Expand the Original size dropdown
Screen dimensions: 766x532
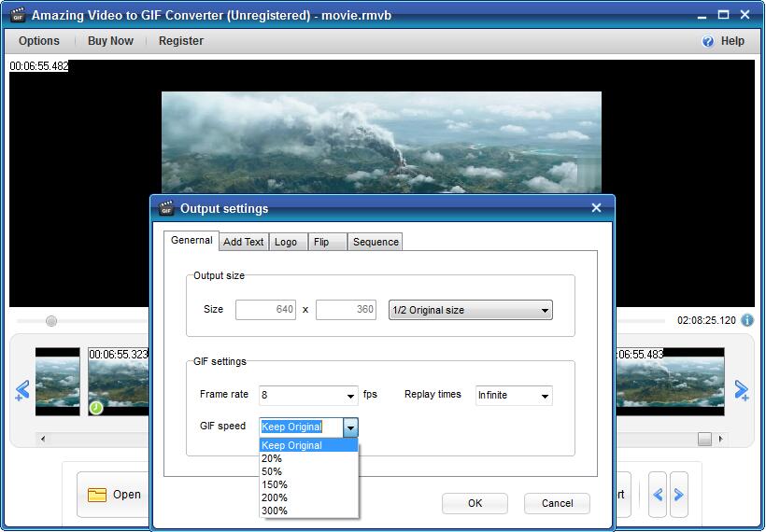pyautogui.click(x=545, y=310)
